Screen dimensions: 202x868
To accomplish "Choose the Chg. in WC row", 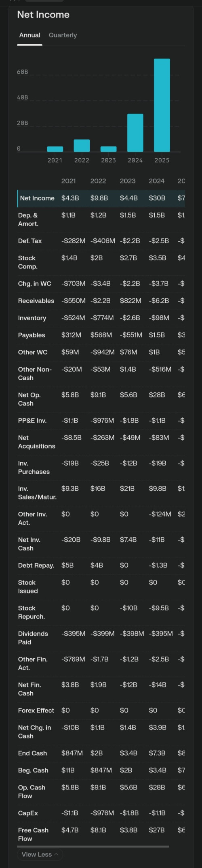I will [x=101, y=283].
